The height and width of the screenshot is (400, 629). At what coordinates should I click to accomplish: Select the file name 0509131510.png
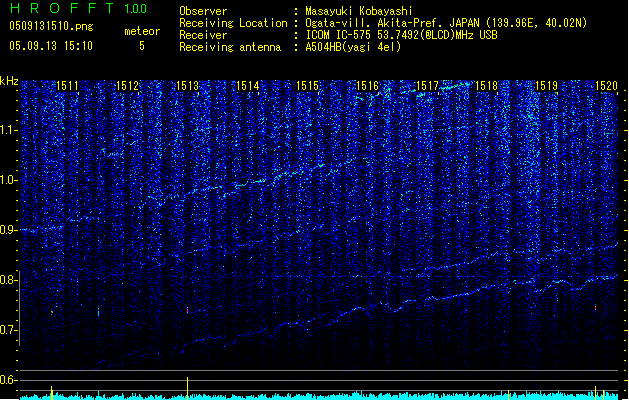pos(51,26)
